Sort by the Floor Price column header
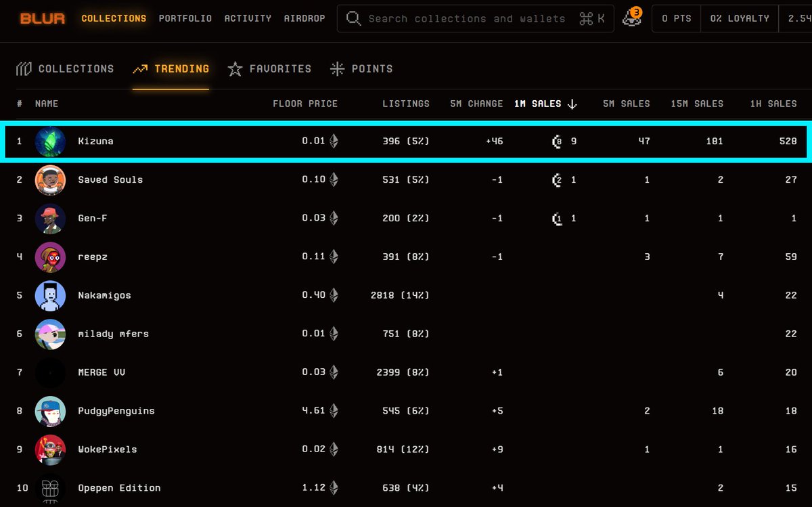The width and height of the screenshot is (812, 507). pos(305,104)
